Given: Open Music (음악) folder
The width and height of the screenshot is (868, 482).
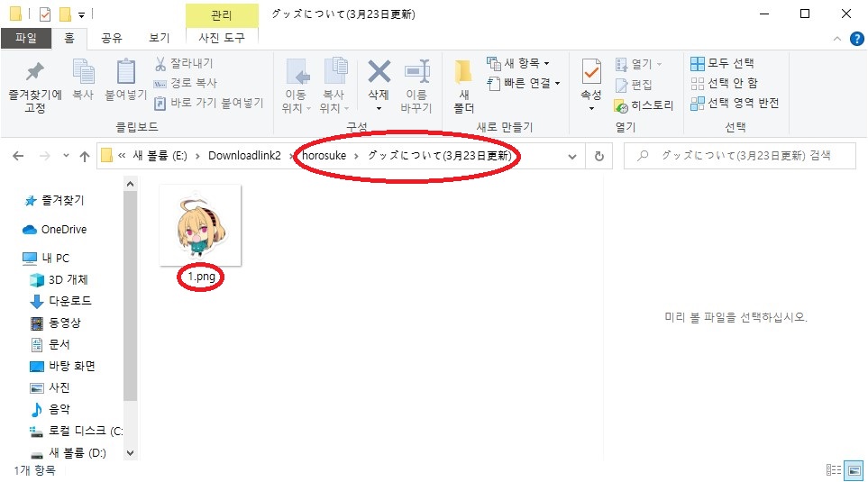Looking at the screenshot, I should (x=50, y=409).
